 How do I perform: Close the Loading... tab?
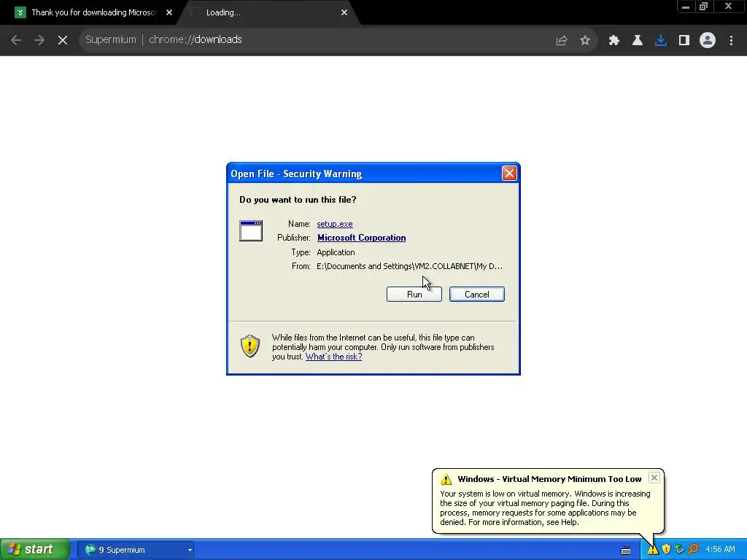[344, 12]
